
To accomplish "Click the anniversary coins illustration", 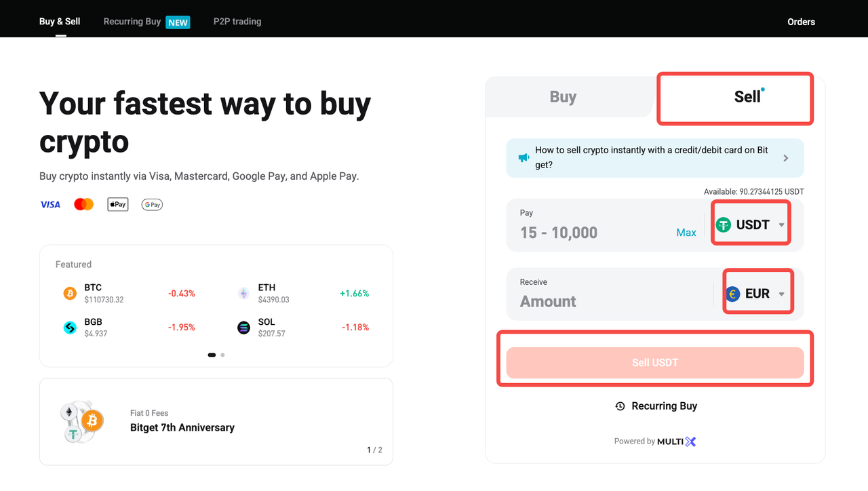I will tap(81, 421).
